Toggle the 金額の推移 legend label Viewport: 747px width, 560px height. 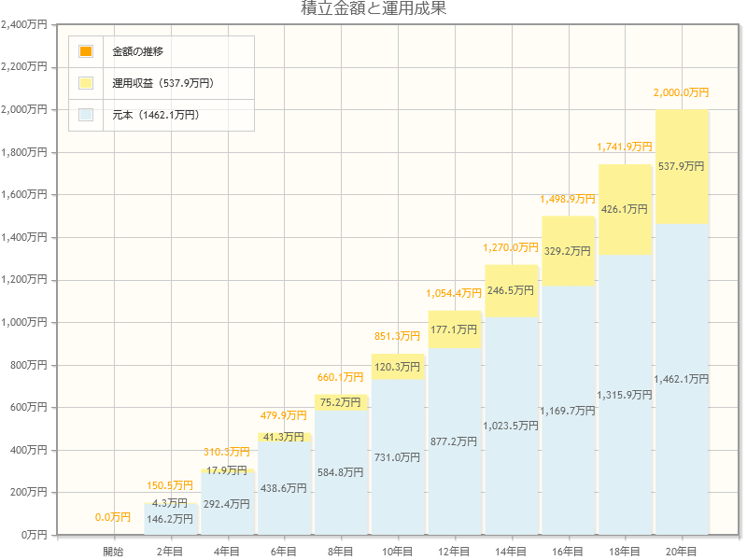click(x=137, y=51)
